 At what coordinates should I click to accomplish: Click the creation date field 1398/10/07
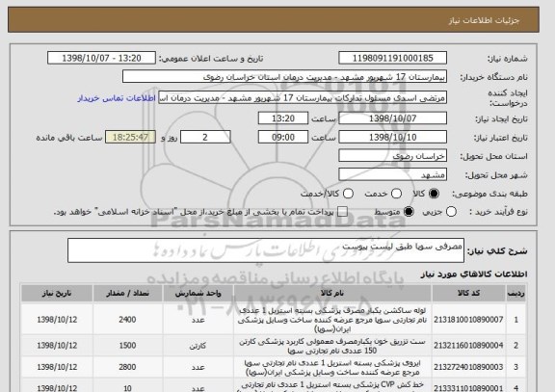(x=392, y=118)
